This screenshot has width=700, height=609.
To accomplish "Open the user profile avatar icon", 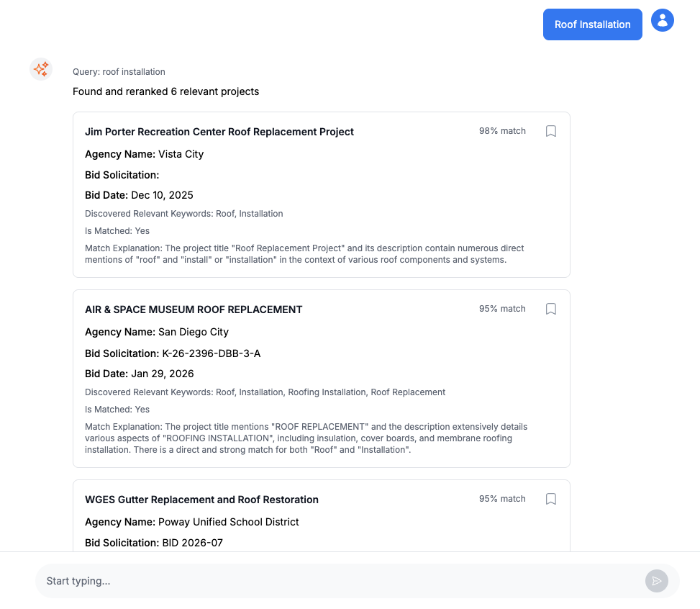I will (x=662, y=20).
